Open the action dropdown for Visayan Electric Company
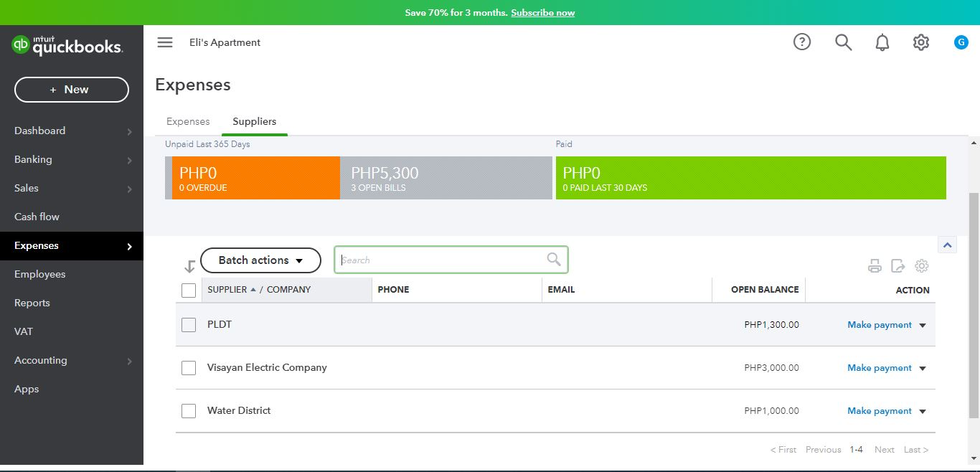 [923, 369]
